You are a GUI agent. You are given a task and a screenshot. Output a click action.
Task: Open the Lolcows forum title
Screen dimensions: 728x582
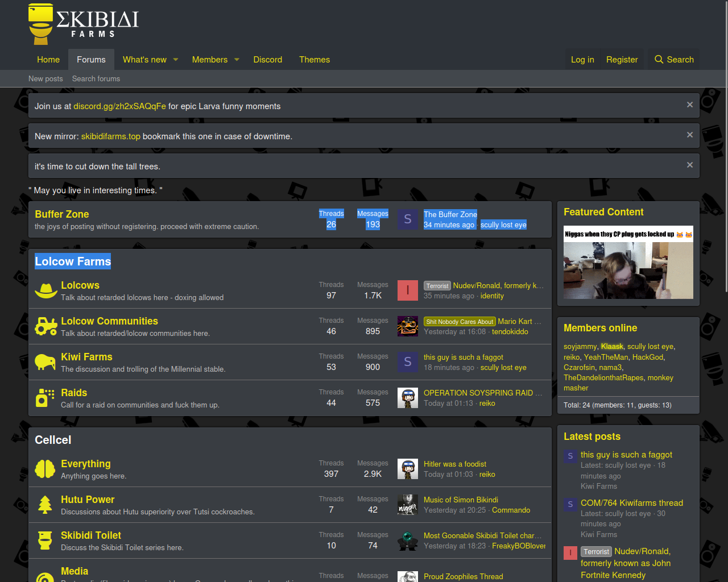80,285
